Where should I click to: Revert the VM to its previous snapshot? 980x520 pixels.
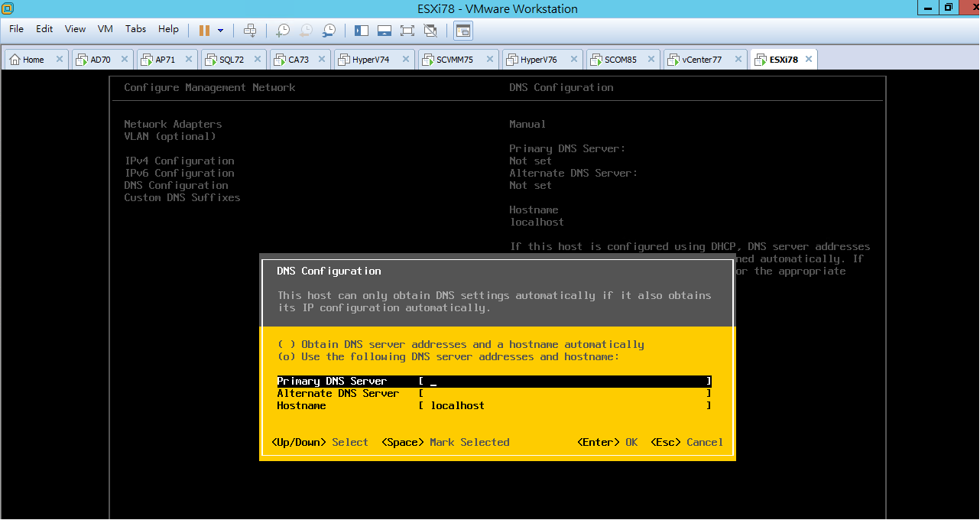tap(306, 30)
